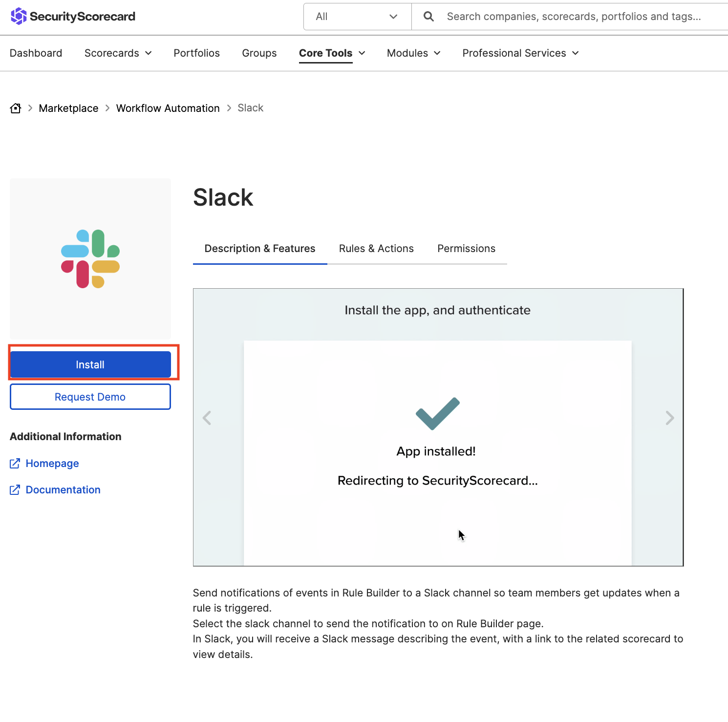Expand the Modules dropdown
Image resolution: width=728 pixels, height=722 pixels.
[x=413, y=53]
